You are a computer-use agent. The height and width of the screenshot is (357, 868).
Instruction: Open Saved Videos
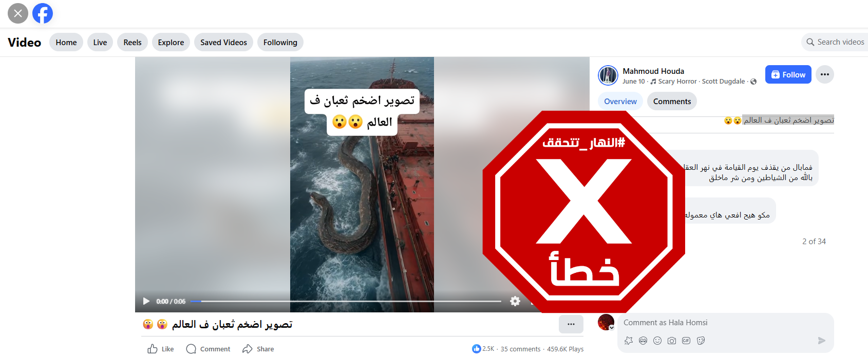coord(223,42)
